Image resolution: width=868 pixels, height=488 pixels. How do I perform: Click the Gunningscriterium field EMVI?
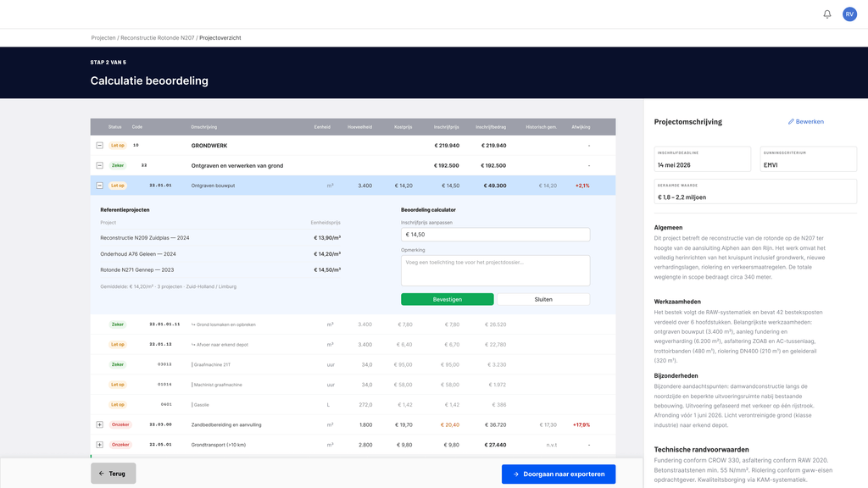(808, 159)
